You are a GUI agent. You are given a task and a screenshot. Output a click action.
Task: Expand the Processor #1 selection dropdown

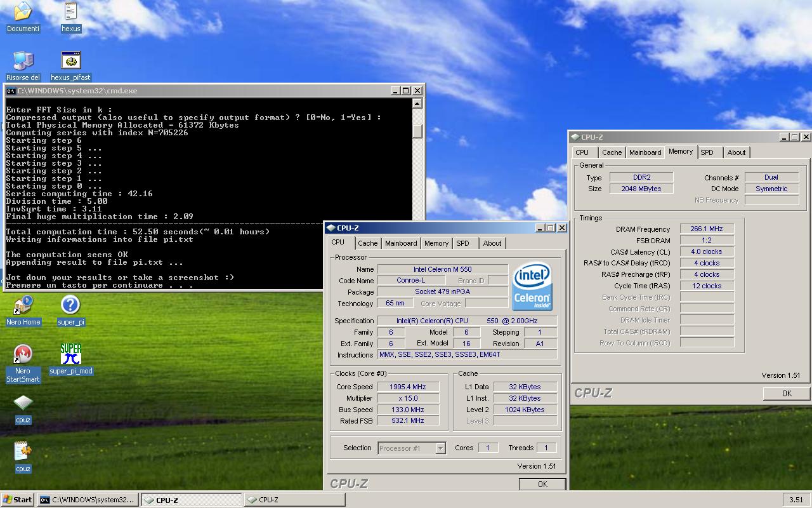pos(440,448)
